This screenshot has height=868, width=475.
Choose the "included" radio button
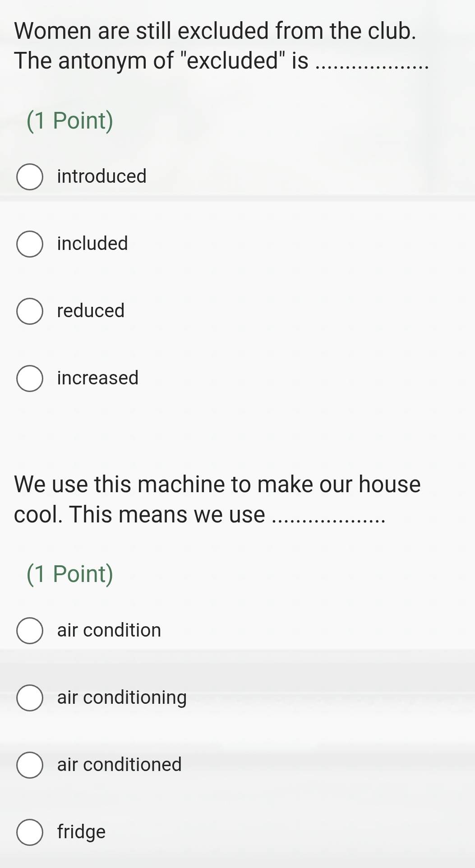click(30, 244)
